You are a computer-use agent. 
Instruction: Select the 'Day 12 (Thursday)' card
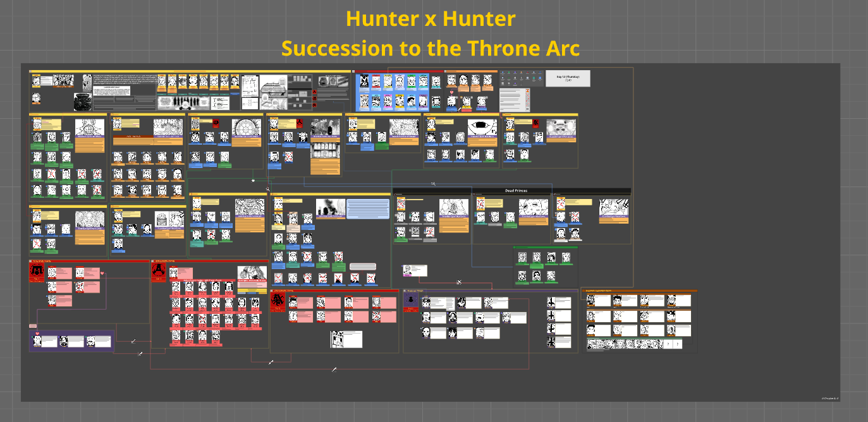pos(568,78)
